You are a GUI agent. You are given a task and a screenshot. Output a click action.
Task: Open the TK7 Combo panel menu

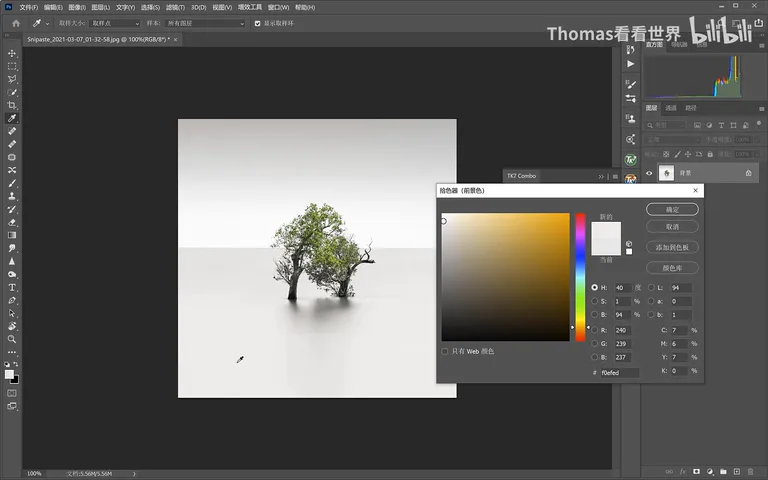pos(615,176)
